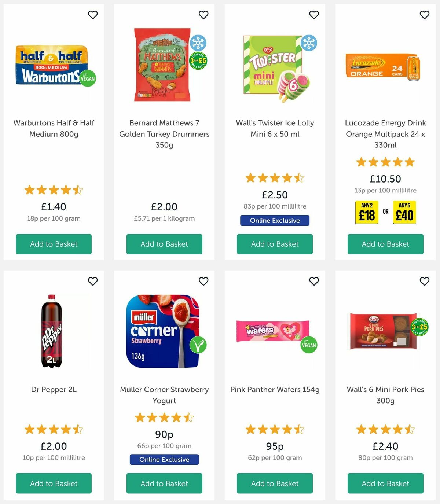Click the star rating on Wall's Twister Mini

click(274, 178)
